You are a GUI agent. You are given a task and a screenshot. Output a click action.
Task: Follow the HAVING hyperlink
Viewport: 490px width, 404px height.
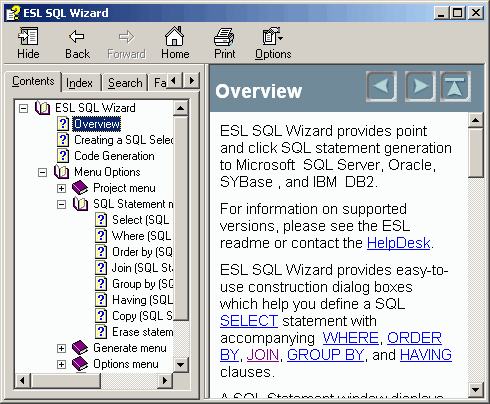(426, 355)
